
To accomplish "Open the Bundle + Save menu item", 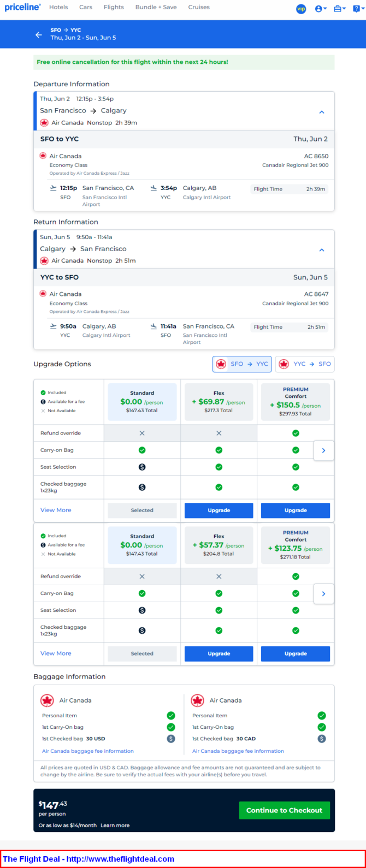I will click(x=156, y=8).
